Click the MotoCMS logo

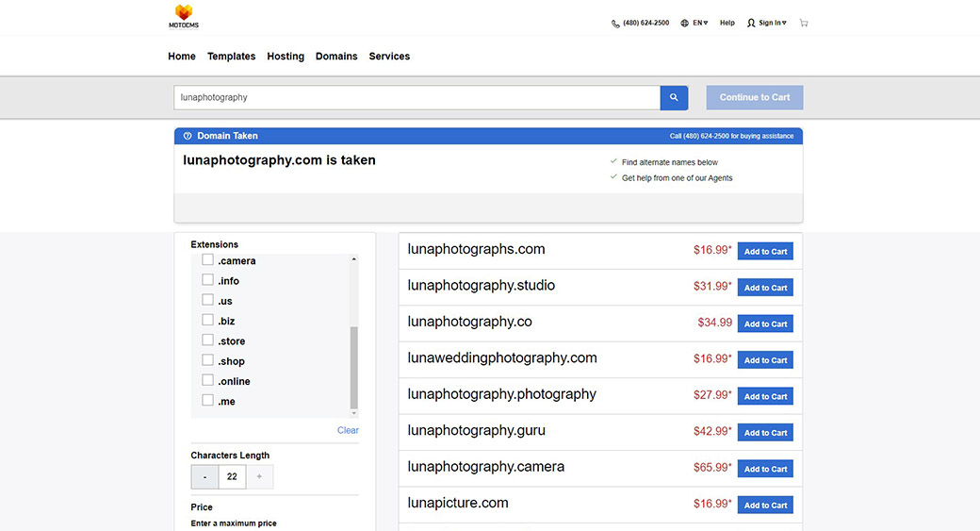tap(185, 16)
